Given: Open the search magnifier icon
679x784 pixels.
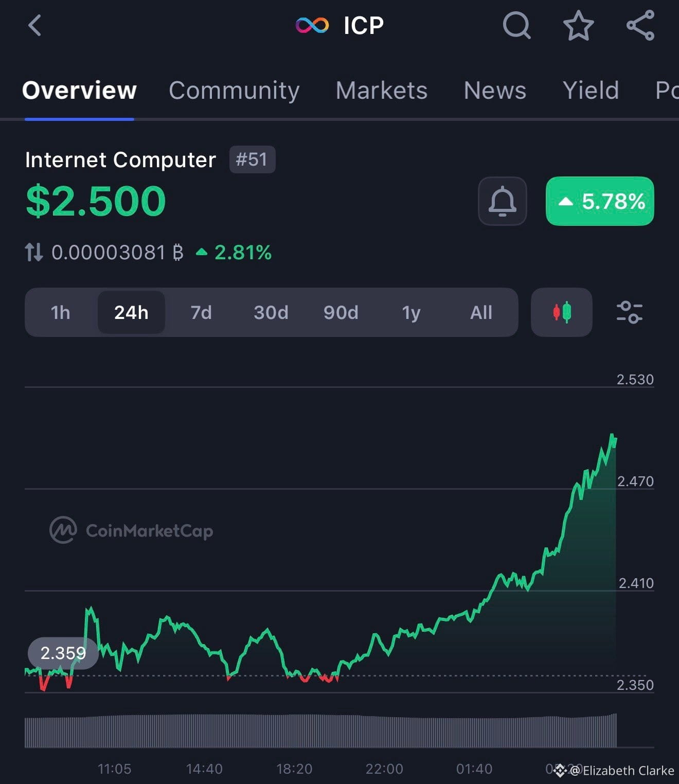Looking at the screenshot, I should [516, 25].
